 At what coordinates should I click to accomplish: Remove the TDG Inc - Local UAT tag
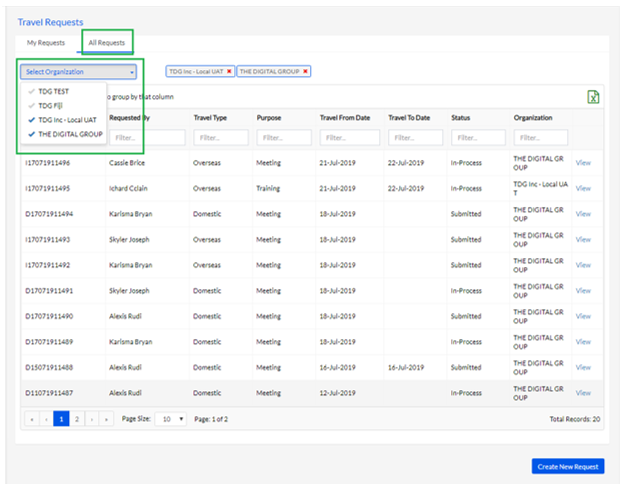[x=229, y=71]
